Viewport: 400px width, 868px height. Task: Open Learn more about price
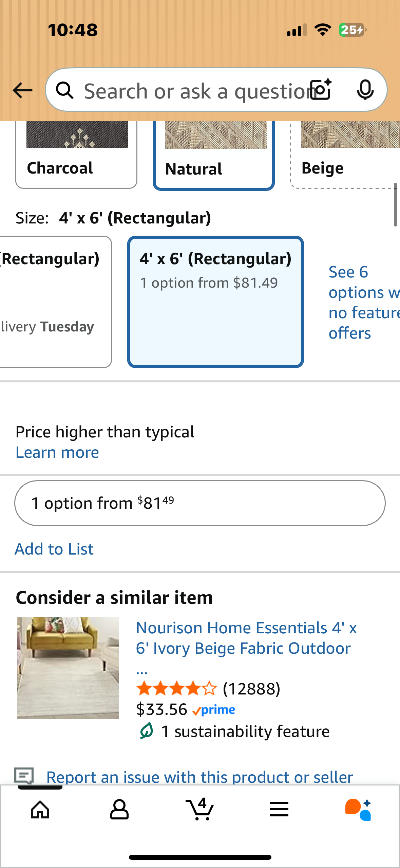pyautogui.click(x=57, y=452)
